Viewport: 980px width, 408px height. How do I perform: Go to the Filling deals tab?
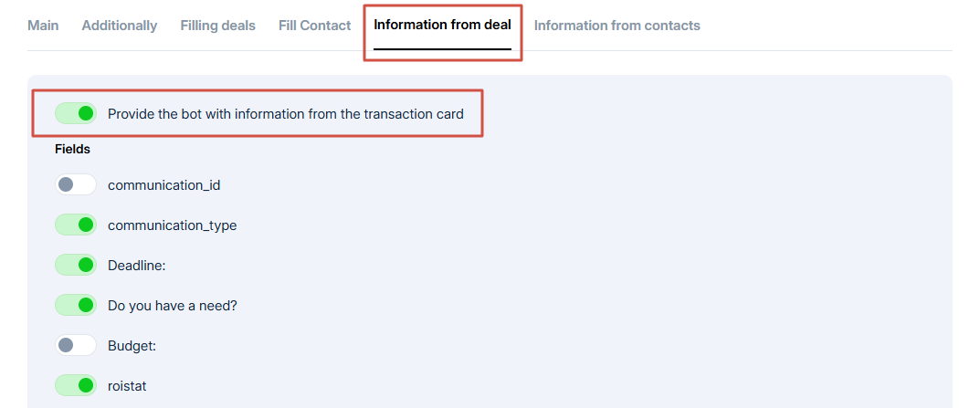[218, 26]
